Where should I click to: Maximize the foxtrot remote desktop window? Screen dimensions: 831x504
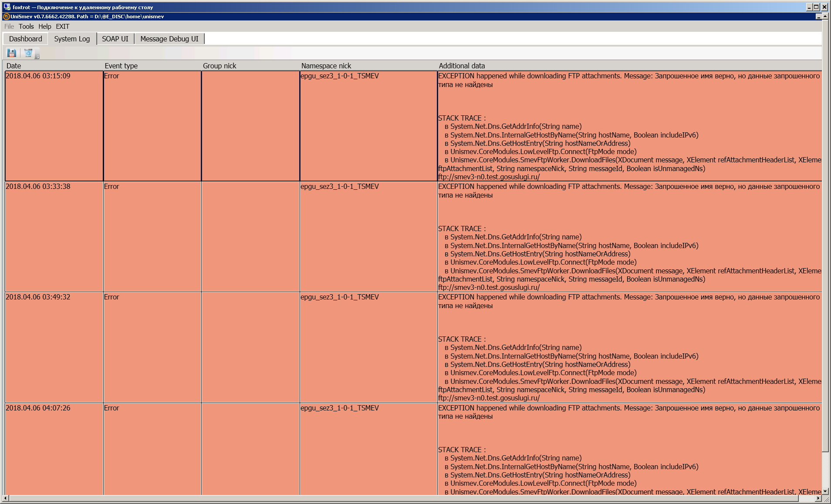click(816, 7)
